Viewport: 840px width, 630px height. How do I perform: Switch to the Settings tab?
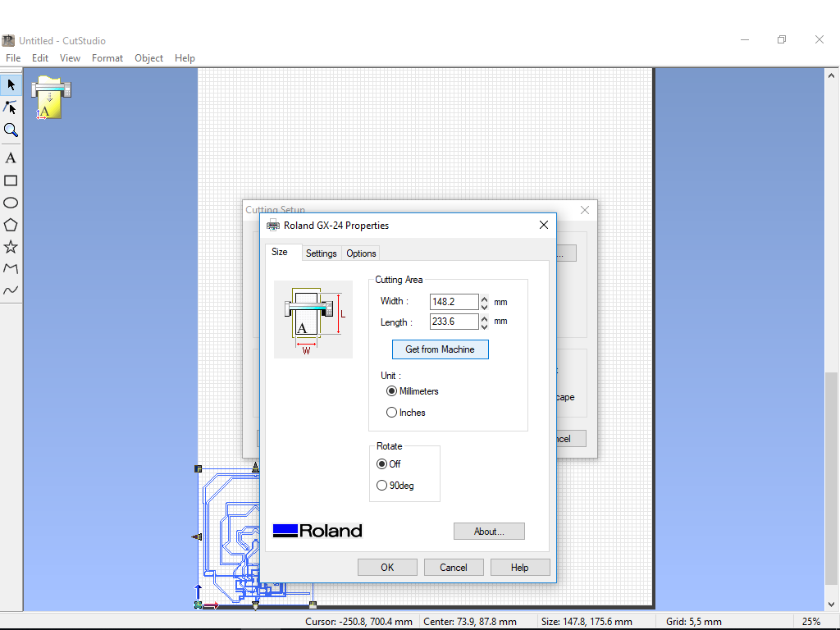pos(322,253)
